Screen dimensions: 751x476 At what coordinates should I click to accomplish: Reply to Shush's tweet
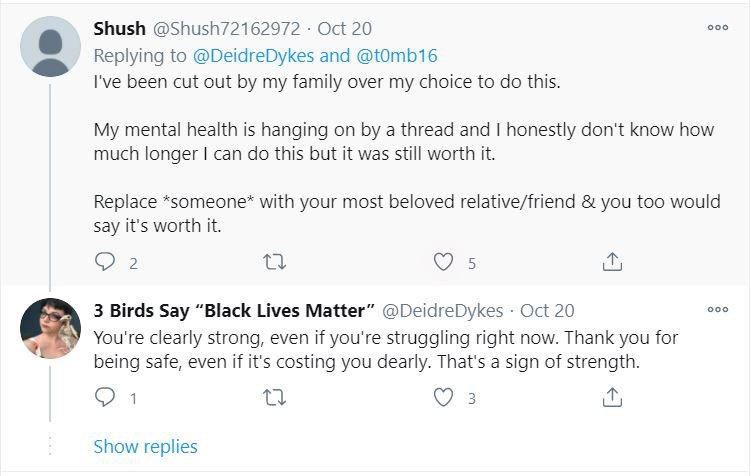105,262
